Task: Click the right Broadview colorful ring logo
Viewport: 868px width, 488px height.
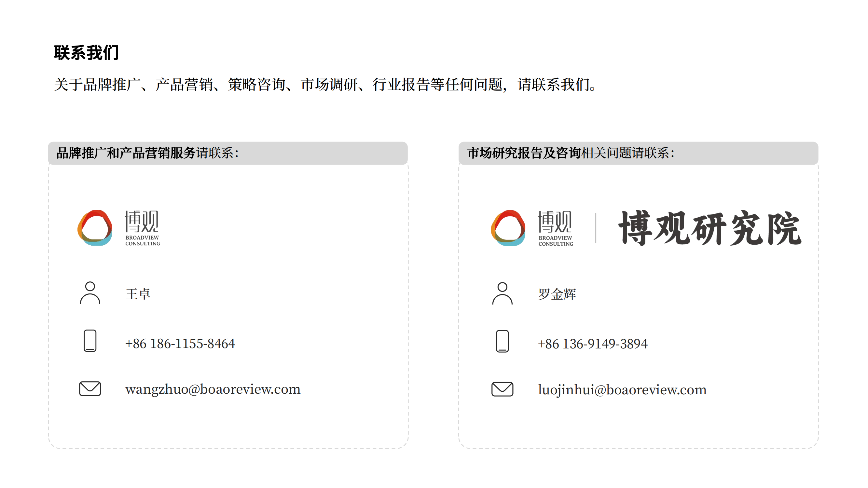Action: (508, 228)
